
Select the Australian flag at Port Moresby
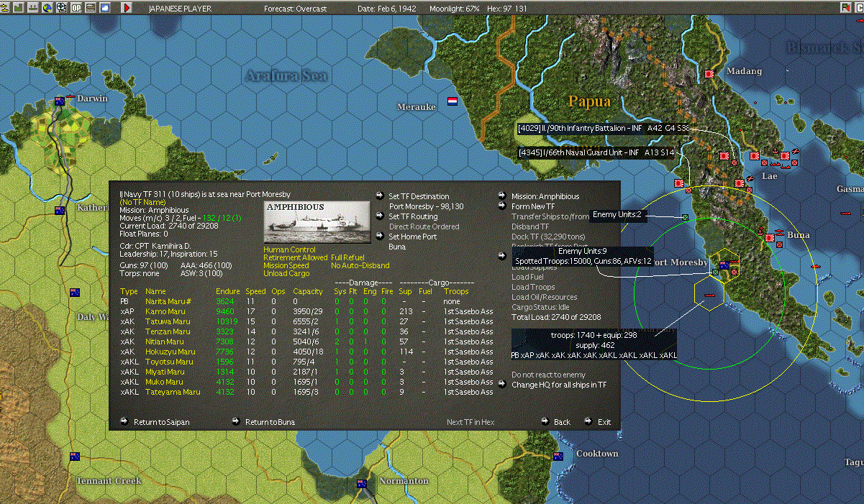coord(724,265)
